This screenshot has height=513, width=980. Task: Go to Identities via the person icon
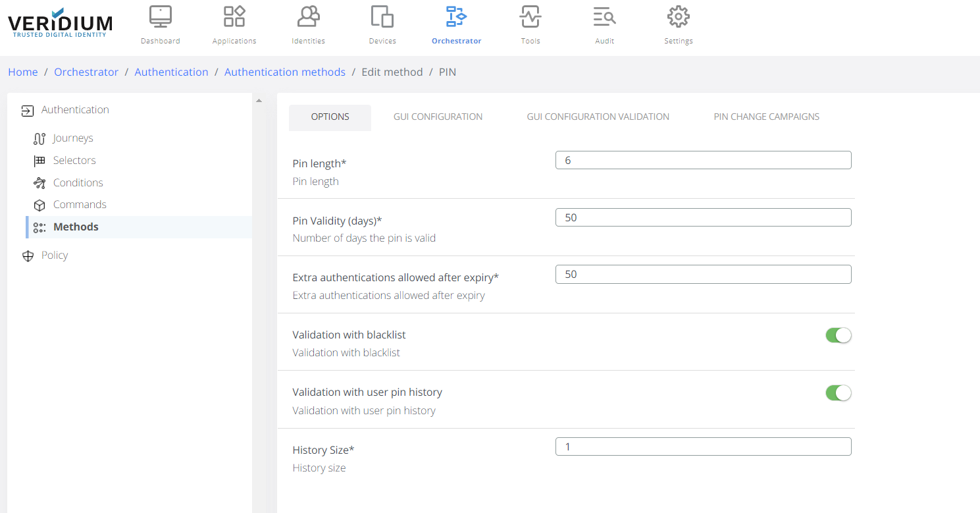[308, 17]
